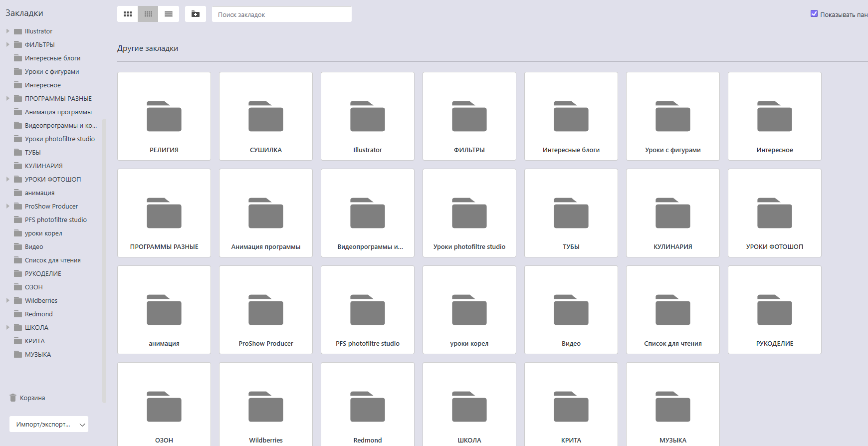Click the Поиск закладок search field
The width and height of the screenshot is (868, 446).
(282, 14)
